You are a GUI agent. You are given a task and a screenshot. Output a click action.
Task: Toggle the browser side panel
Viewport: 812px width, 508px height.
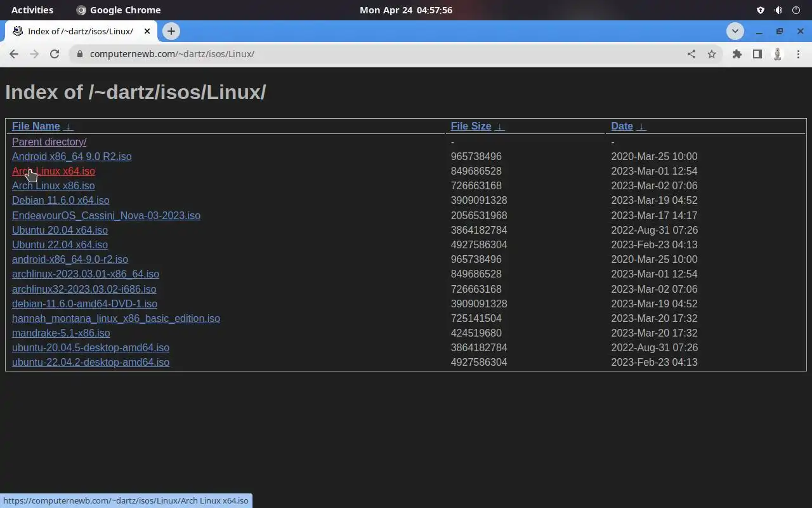click(x=757, y=54)
